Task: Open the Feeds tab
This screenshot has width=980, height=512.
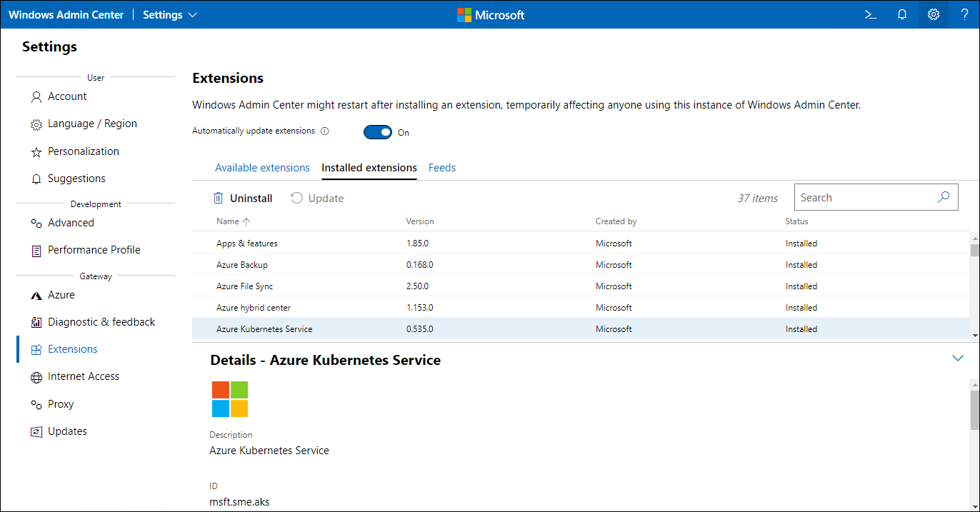Action: pos(441,167)
